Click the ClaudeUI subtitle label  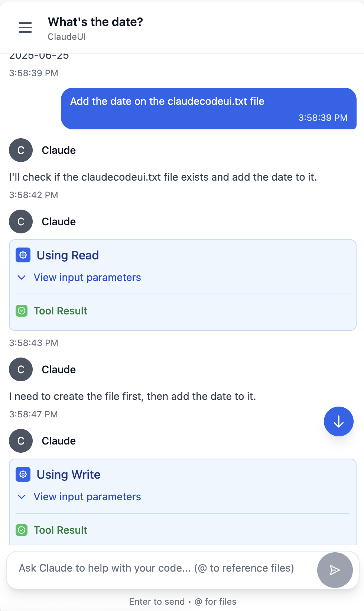[x=66, y=37]
